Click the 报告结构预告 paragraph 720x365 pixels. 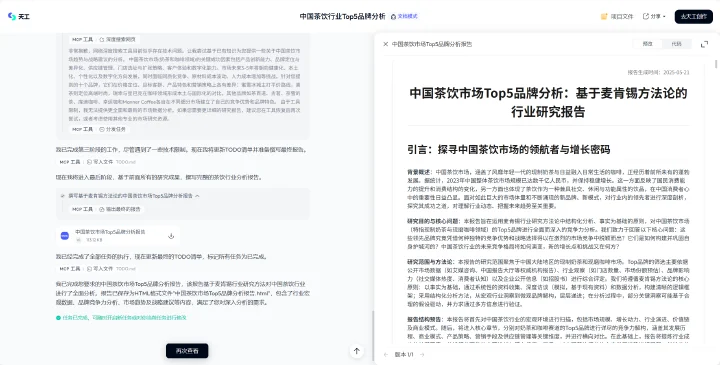click(548, 330)
